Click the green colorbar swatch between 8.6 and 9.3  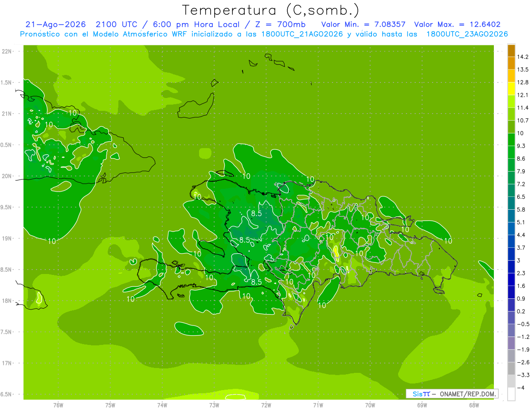(511, 152)
